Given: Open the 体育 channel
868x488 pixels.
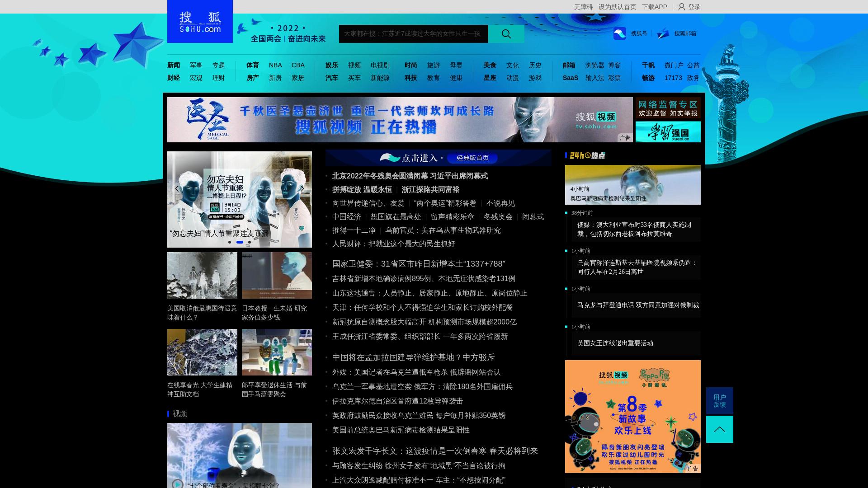Looking at the screenshot, I should 253,65.
